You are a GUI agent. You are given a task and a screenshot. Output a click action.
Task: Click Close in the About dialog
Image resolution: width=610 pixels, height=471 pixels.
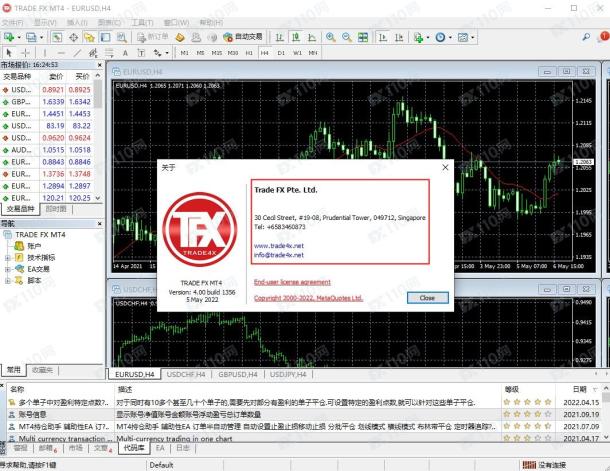tap(428, 298)
